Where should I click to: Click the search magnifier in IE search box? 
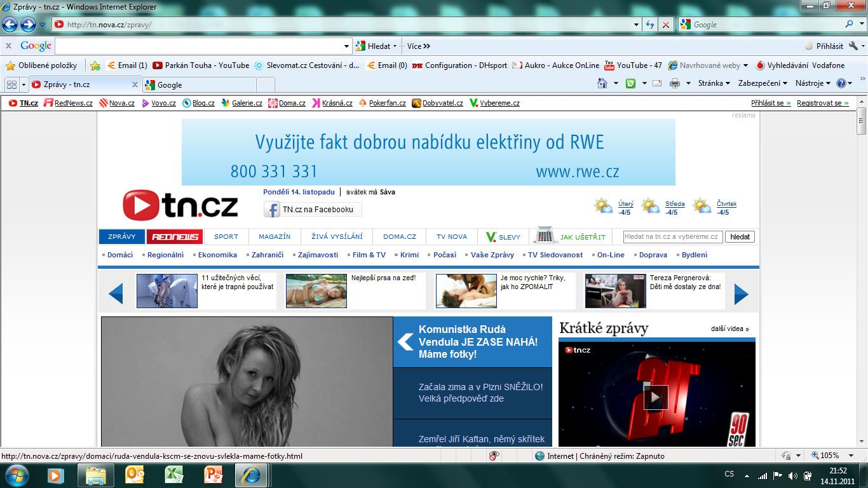pos(850,24)
